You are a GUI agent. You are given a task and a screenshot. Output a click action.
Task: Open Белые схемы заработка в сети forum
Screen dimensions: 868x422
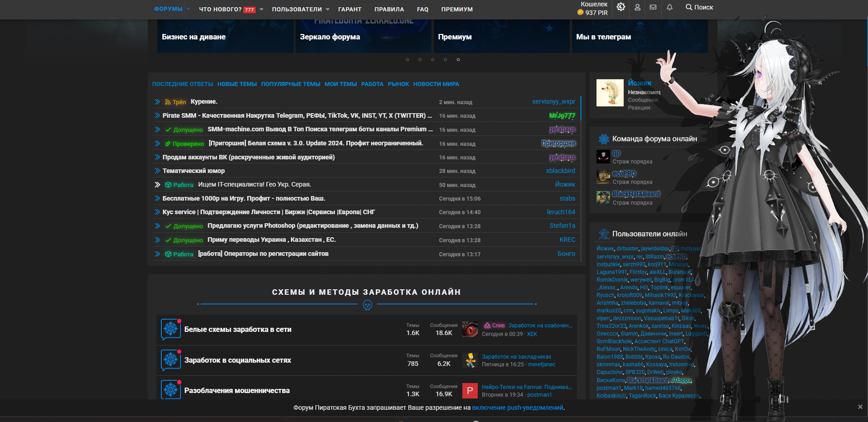(238, 330)
